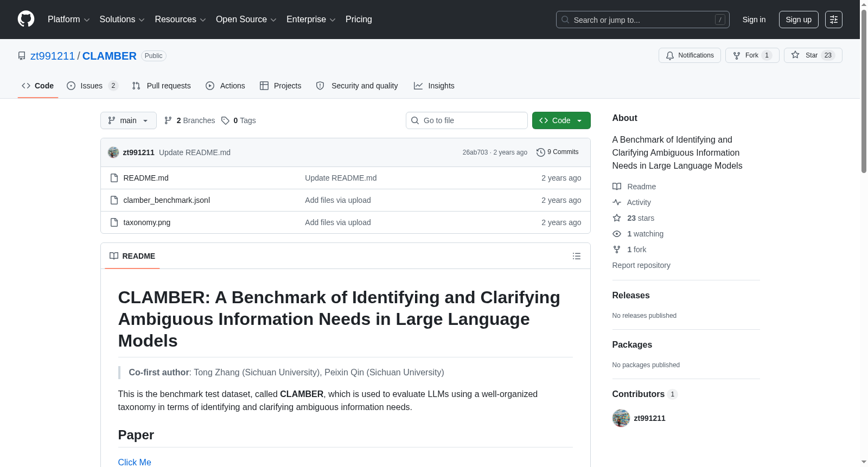Screen dimensions: 868x467
Task: Expand the Solutions menu
Action: pyautogui.click(x=122, y=20)
